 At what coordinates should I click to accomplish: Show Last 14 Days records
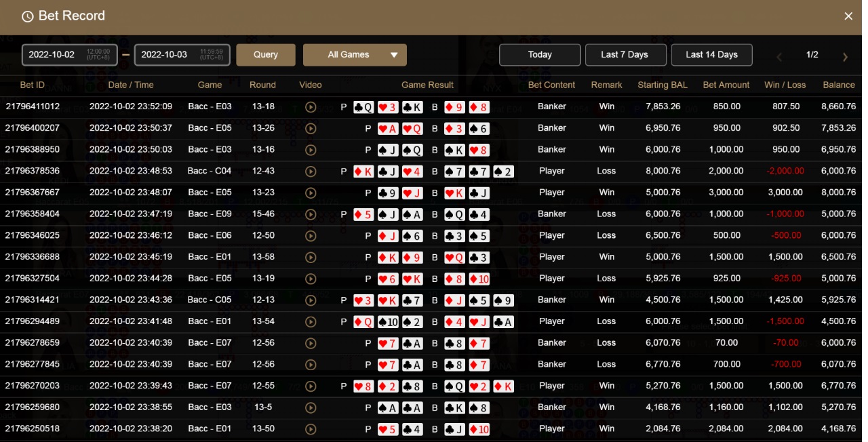pyautogui.click(x=711, y=55)
